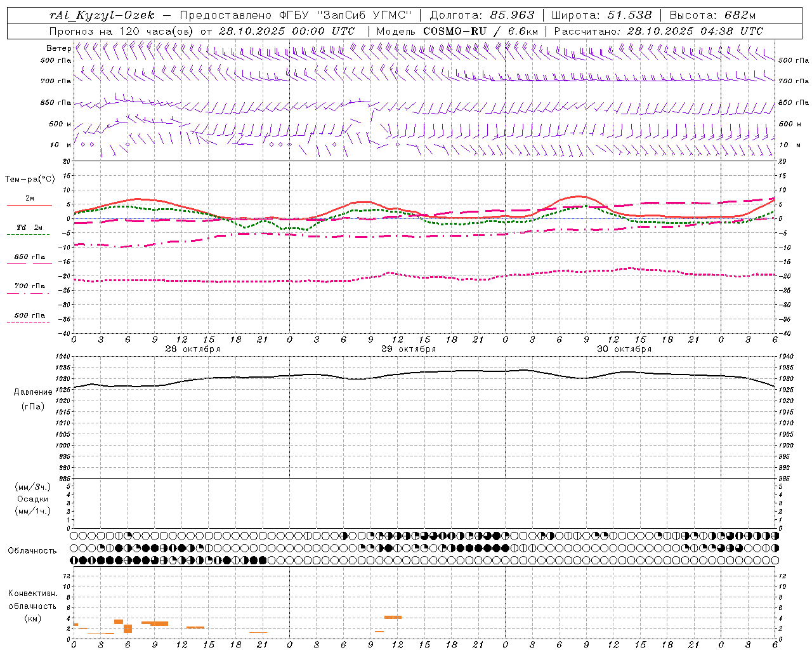Click the computed time Рассчитано: 28.10.2025 04:38 UTC

point(658,31)
